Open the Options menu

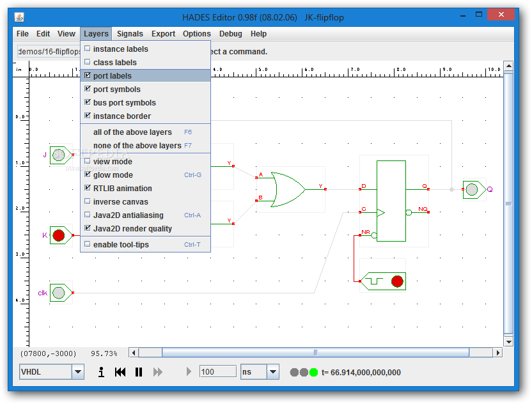click(197, 34)
